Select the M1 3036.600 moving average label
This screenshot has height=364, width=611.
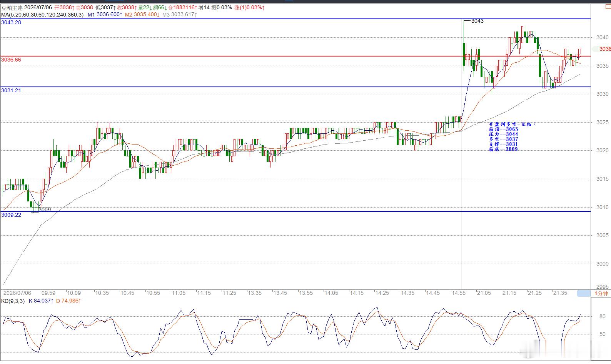click(105, 15)
